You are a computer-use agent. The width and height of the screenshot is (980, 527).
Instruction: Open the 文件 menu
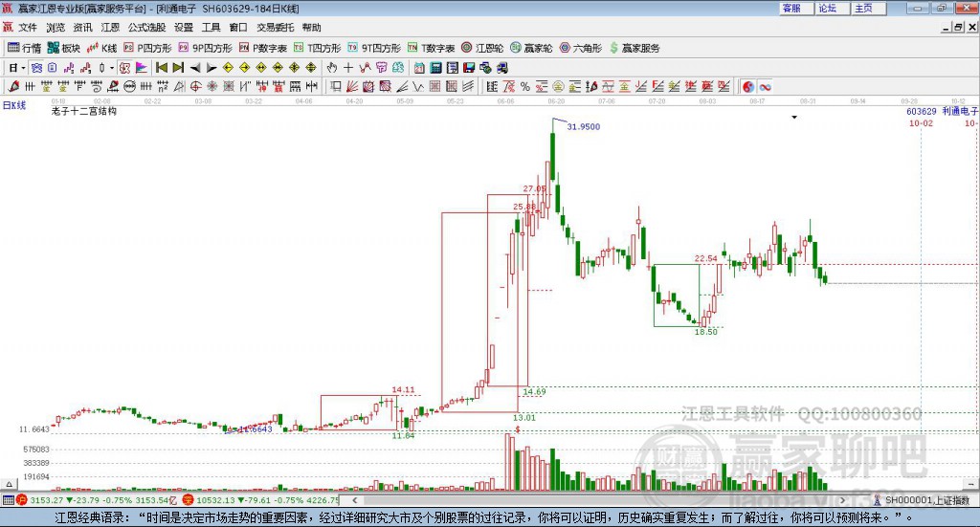[x=28, y=28]
